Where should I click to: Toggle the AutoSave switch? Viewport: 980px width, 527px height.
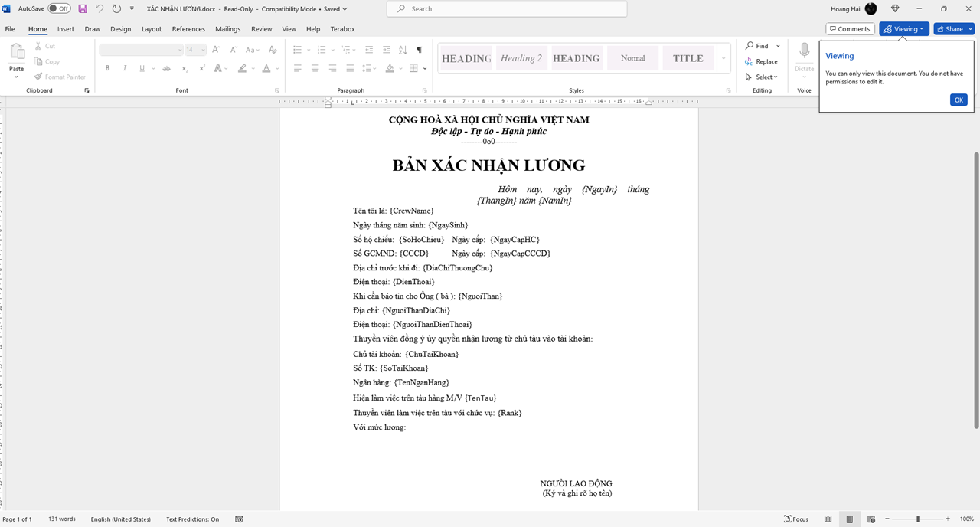(x=59, y=8)
